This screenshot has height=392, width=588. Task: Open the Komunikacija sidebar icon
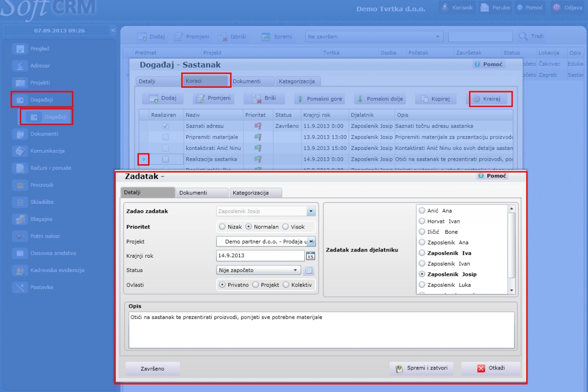pos(20,151)
